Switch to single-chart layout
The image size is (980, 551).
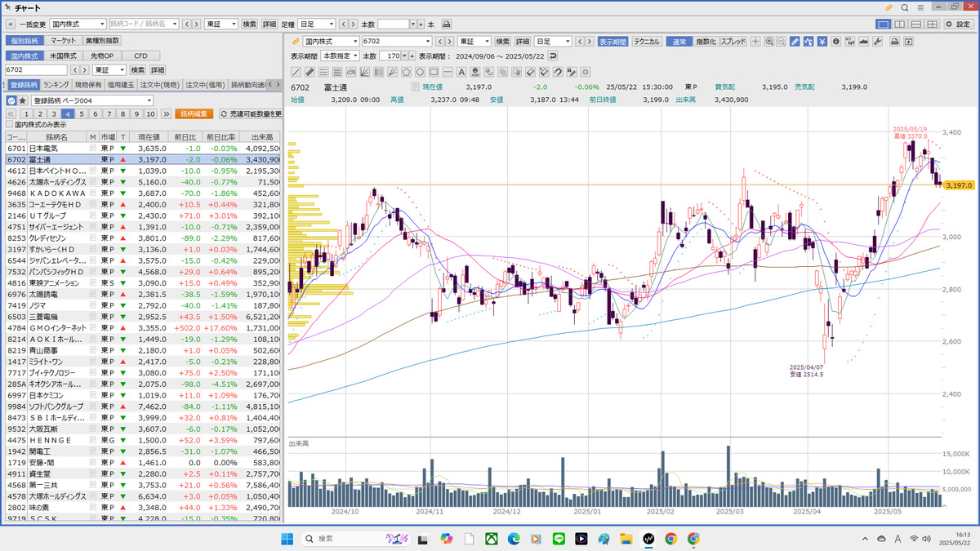pyautogui.click(x=883, y=24)
